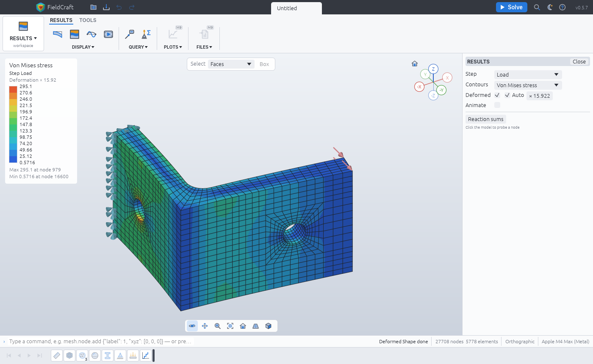Click the Untitled document tab
The image size is (593, 364).
296,8
